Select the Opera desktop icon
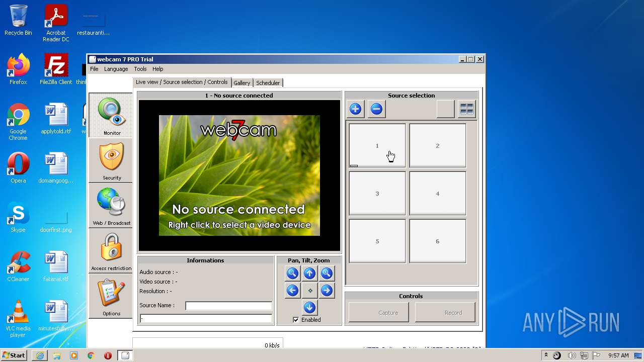 point(18,168)
